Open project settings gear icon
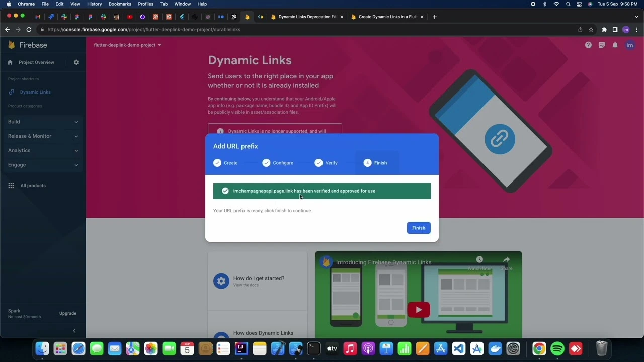Screen dimensions: 644x362 (x=76, y=62)
